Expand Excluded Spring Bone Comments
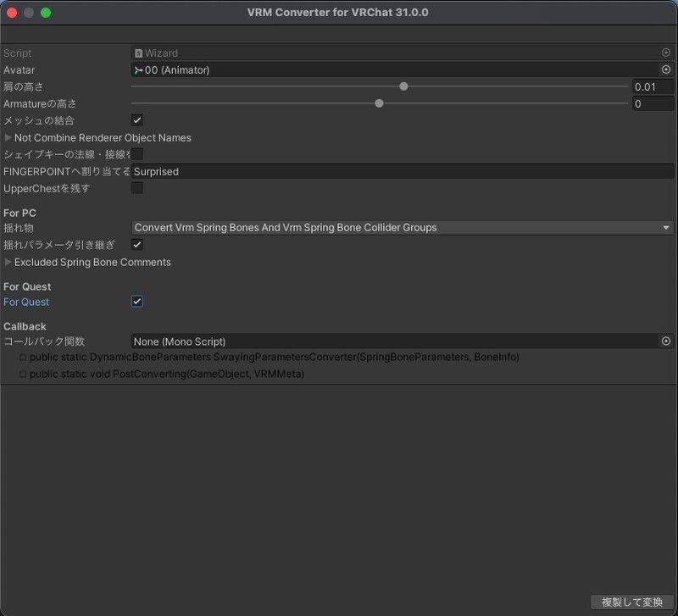 (x=8, y=262)
